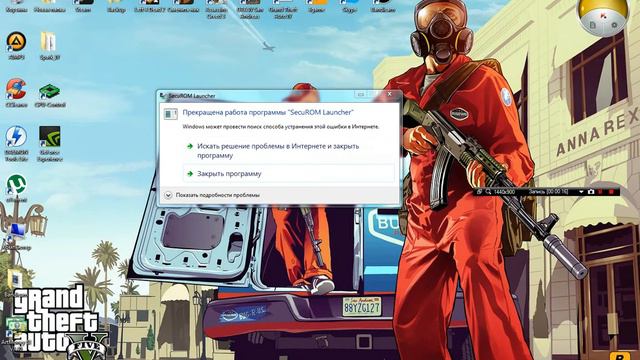Expand 'Показать подробности проблемы'
The height and width of the screenshot is (360, 640).
(212, 195)
